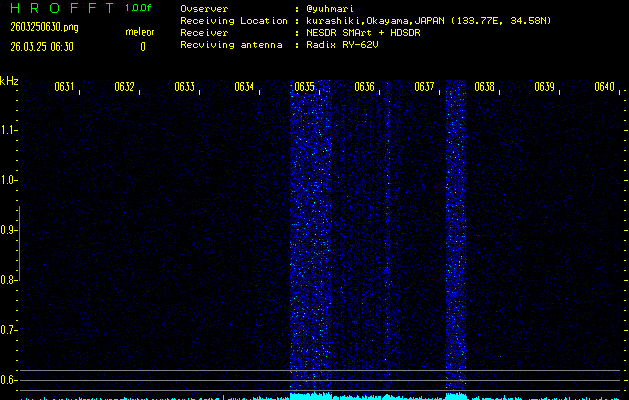Click the 0638 time marker
This screenshot has height=400, width=629.
click(x=485, y=87)
